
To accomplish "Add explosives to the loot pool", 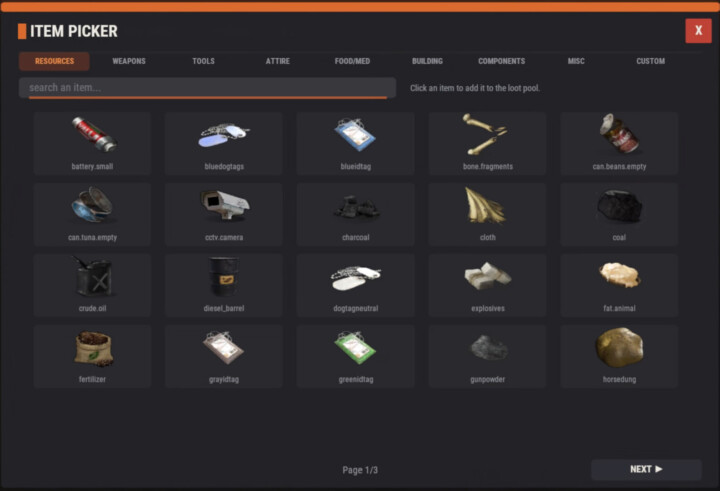I will coord(488,285).
